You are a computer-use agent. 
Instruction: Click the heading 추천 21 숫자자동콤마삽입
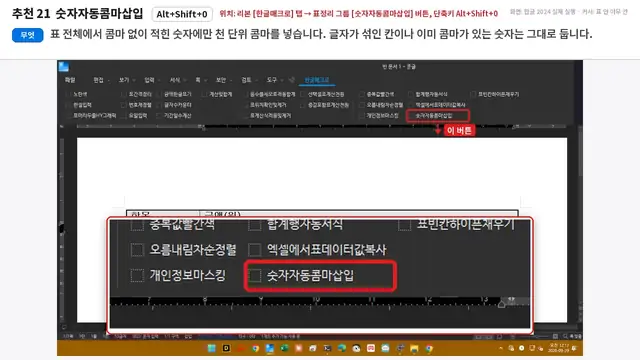(x=78, y=14)
